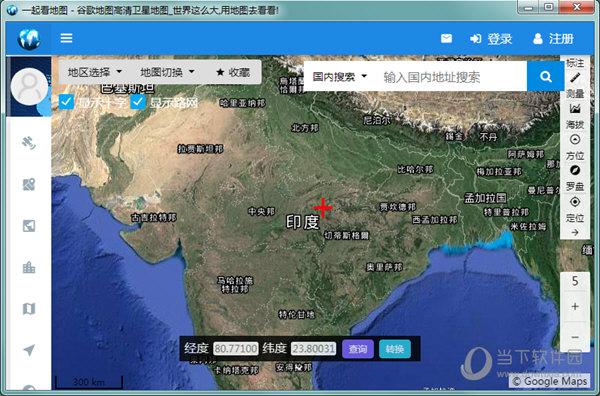Image resolution: width=600 pixels, height=396 pixels.
Task: Open the 注册 register item
Action: [553, 39]
